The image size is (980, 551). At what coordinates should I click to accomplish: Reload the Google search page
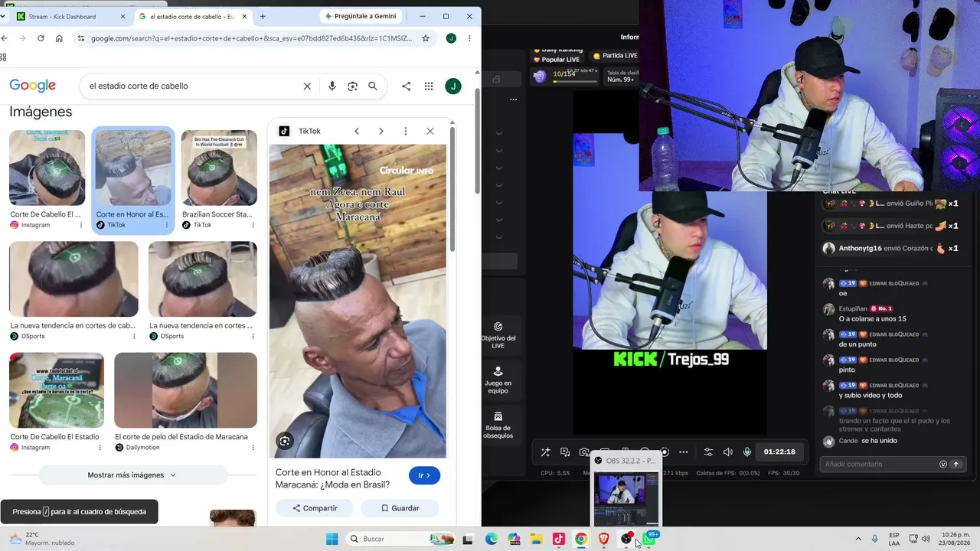40,38
